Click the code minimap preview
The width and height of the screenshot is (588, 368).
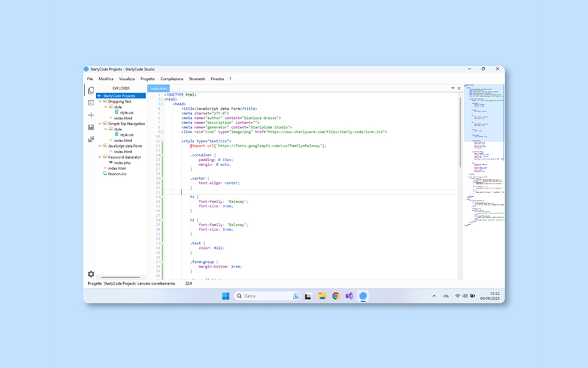pos(484,155)
